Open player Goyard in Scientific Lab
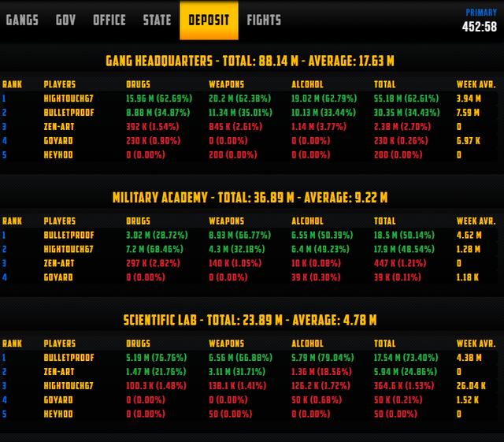The image size is (504, 442). (58, 400)
